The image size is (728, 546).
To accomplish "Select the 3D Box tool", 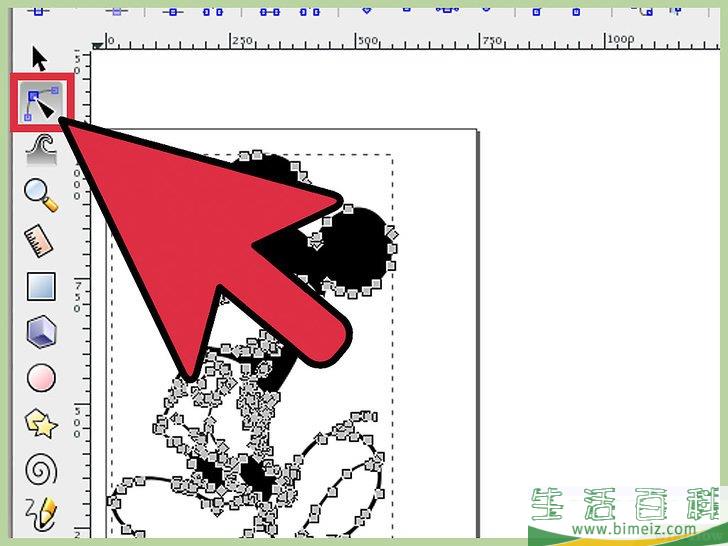I will [41, 332].
